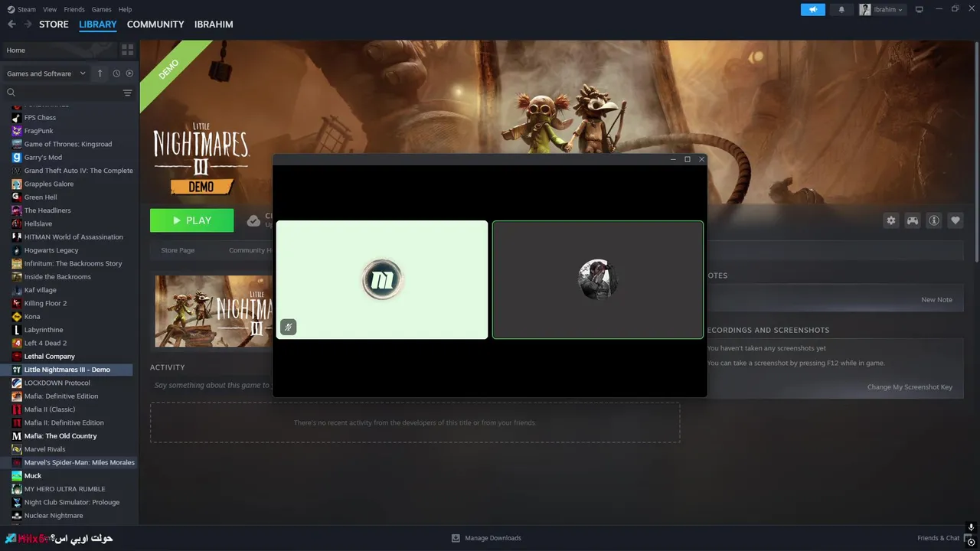980x551 pixels.
Task: Select Little Nightmares III - Demo entry
Action: [69, 370]
